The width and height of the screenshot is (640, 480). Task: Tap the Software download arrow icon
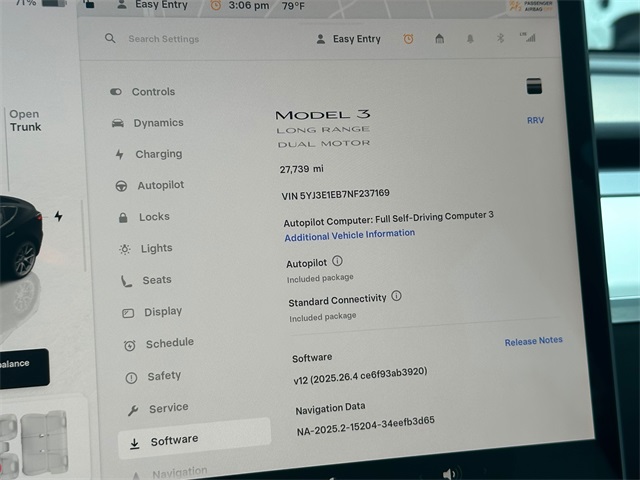(x=134, y=443)
